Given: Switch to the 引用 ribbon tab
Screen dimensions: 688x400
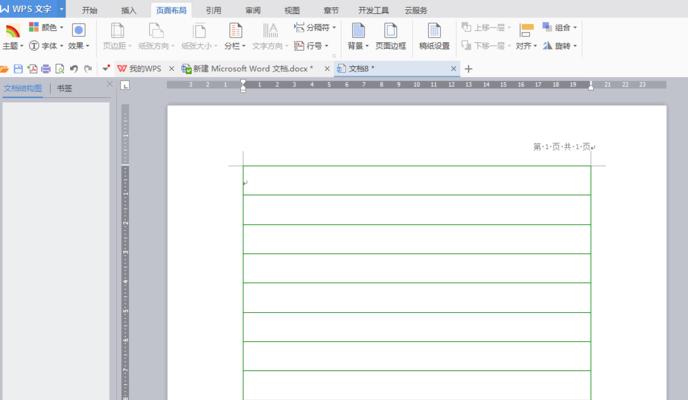Looking at the screenshot, I should 213,10.
